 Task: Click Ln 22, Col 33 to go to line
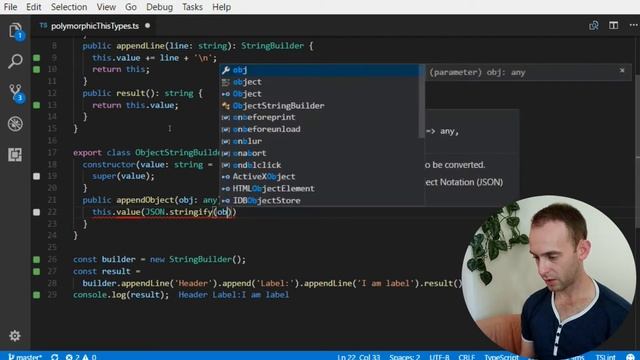[x=358, y=357]
